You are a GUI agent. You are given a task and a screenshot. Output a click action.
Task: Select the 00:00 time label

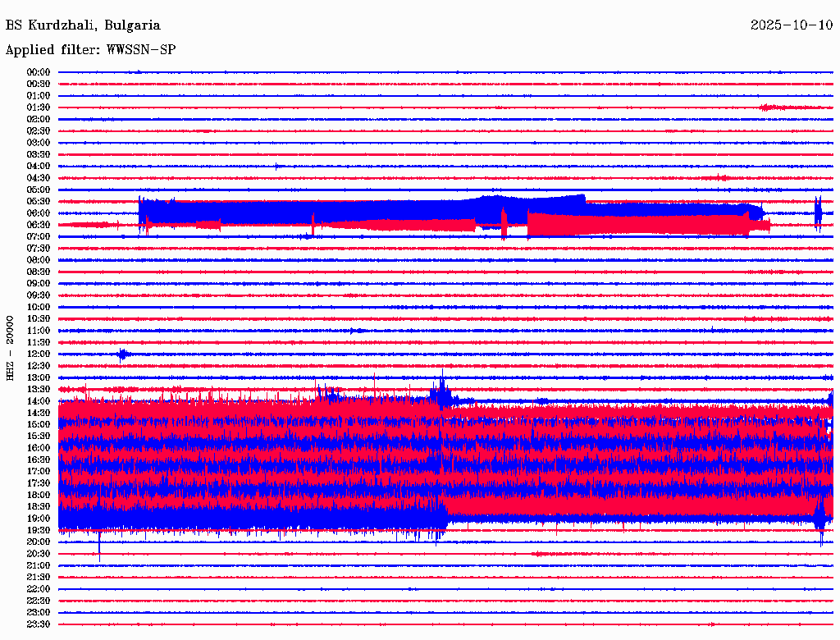[x=39, y=72]
